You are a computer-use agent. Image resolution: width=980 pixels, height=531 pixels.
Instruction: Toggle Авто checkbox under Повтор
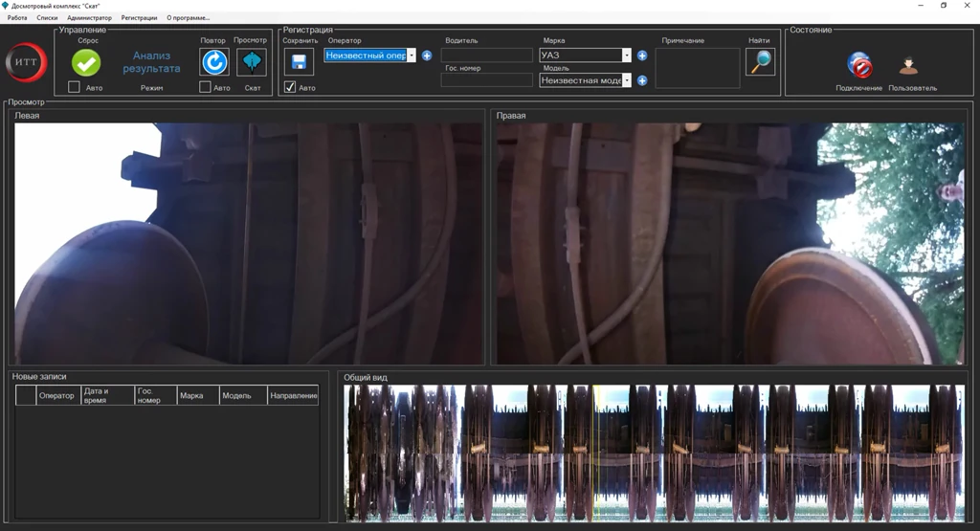pyautogui.click(x=205, y=88)
